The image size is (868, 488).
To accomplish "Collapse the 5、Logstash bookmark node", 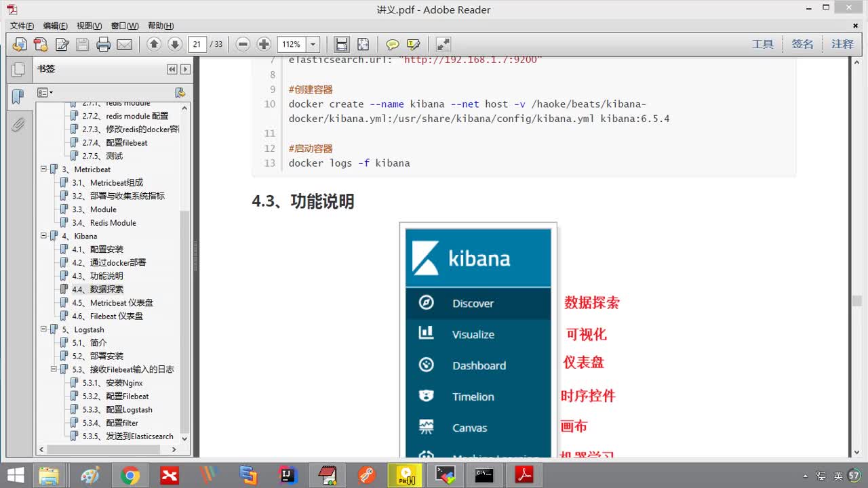I will tap(43, 329).
